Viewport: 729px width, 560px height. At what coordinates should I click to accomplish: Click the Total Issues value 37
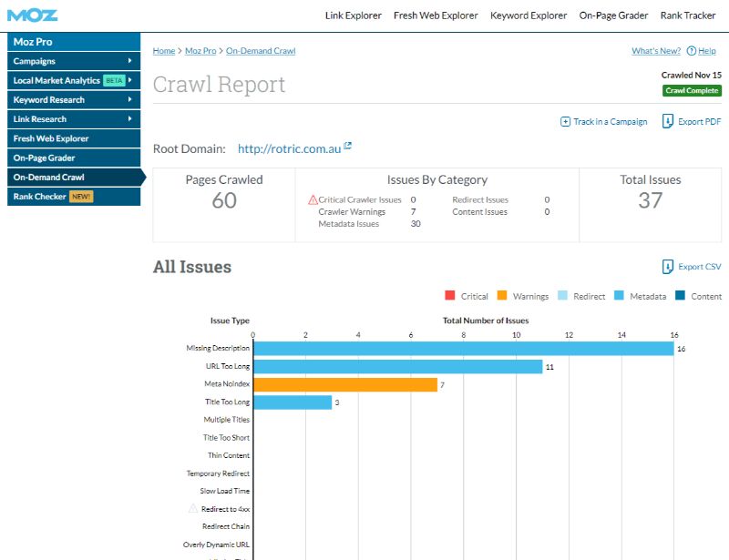[650, 200]
